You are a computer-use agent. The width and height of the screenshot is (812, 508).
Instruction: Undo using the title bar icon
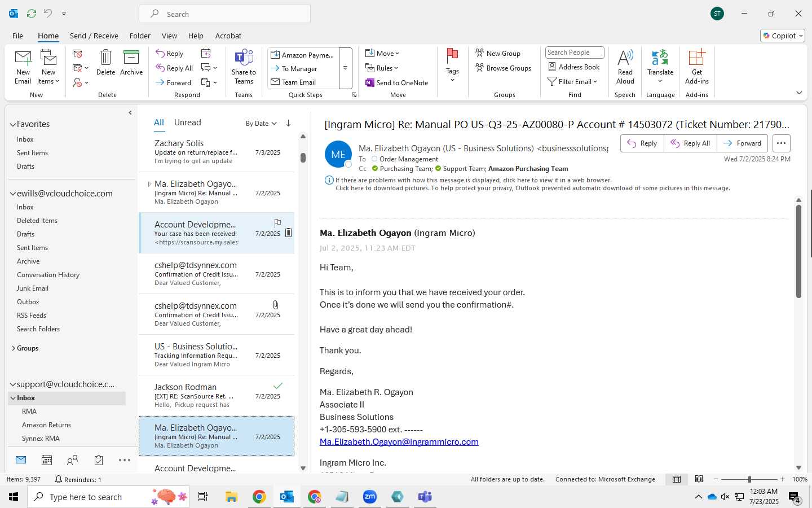click(48, 13)
